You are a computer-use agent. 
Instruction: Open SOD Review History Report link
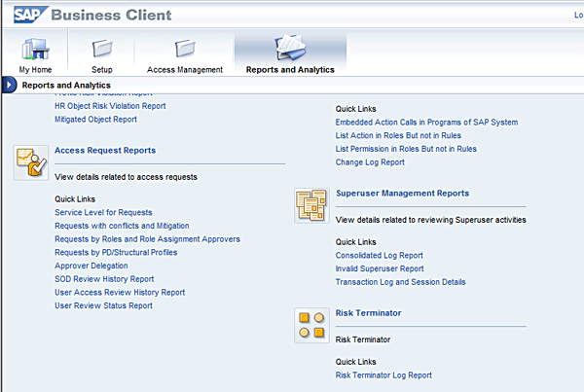coord(104,279)
